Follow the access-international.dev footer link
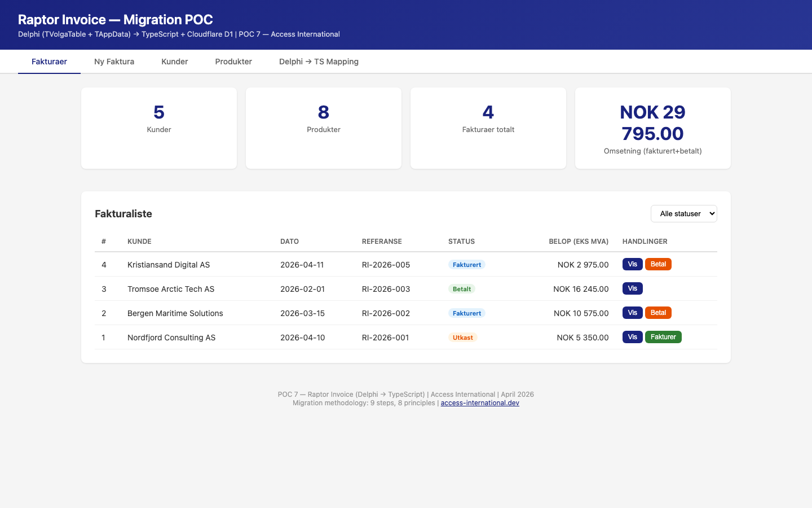This screenshot has height=508, width=812. point(480,403)
